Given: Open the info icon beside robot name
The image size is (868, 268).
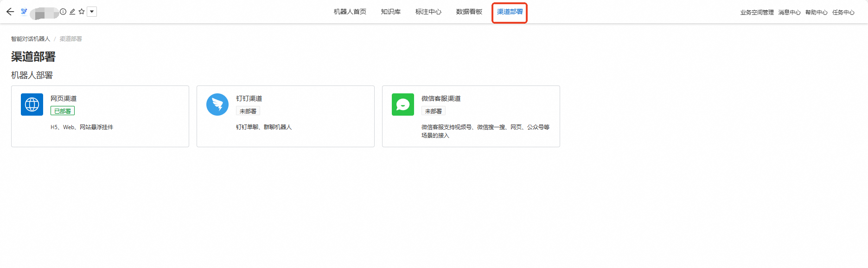Looking at the screenshot, I should (63, 12).
